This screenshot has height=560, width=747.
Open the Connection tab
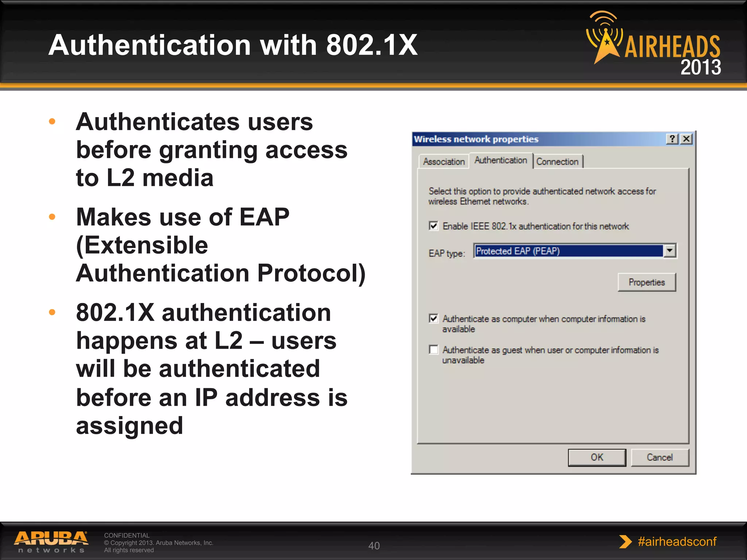[x=557, y=162]
